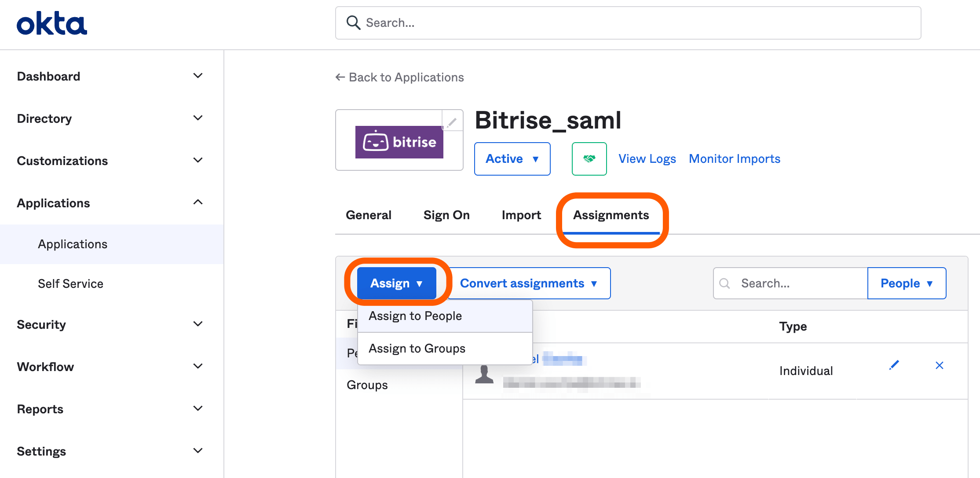Go back to Applications list
Viewport: 980px width, 478px height.
399,77
